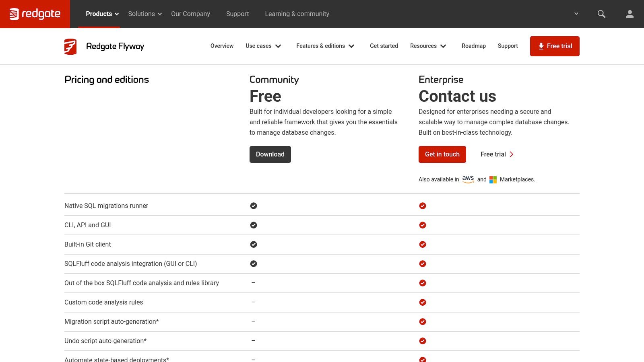This screenshot has height=362, width=644.
Task: Click Community checkmark for Built-in Git client
Action: point(254,245)
